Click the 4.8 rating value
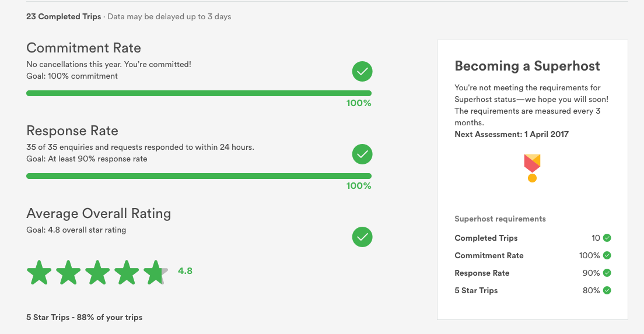 click(x=185, y=270)
